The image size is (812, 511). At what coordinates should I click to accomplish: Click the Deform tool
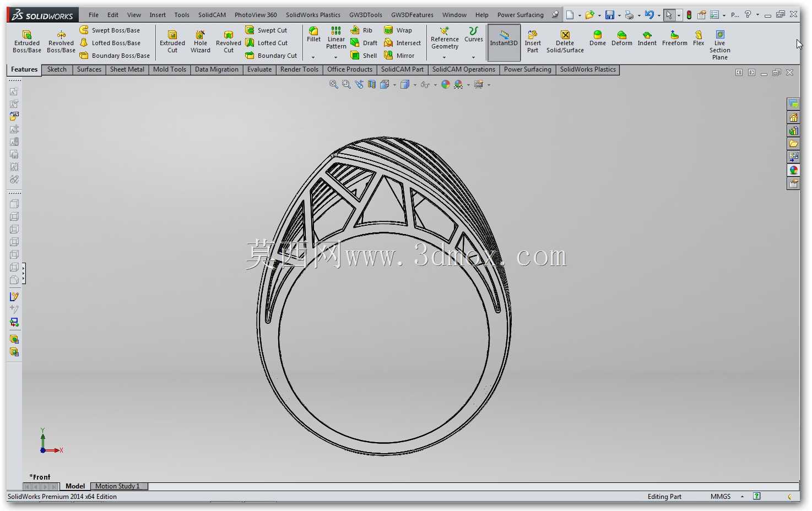622,38
